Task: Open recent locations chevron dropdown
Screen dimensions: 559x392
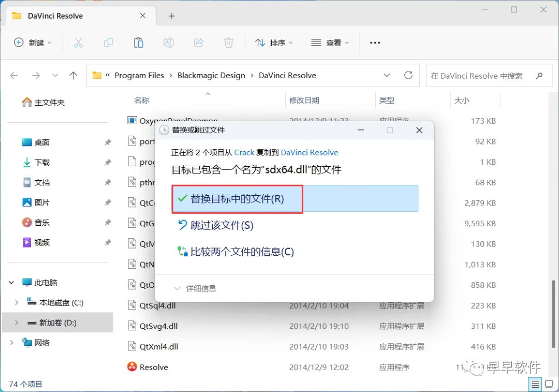Action: [55, 75]
